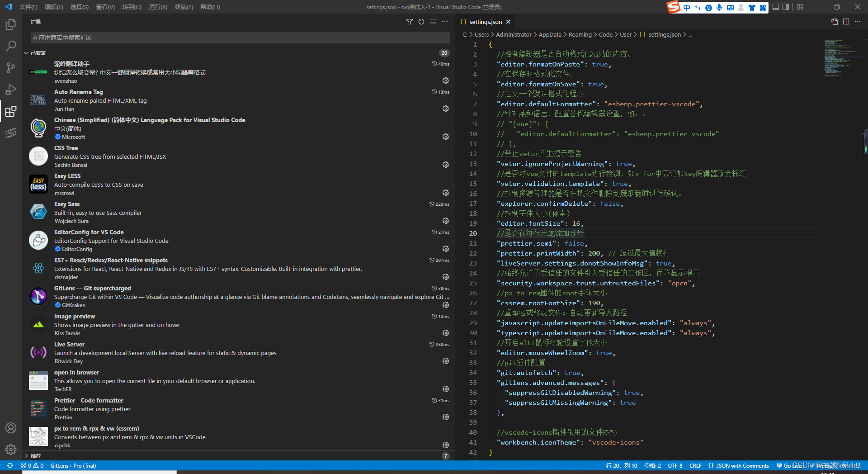Open manage gear for open in browser
The image size is (868, 474).
pyautogui.click(x=446, y=389)
